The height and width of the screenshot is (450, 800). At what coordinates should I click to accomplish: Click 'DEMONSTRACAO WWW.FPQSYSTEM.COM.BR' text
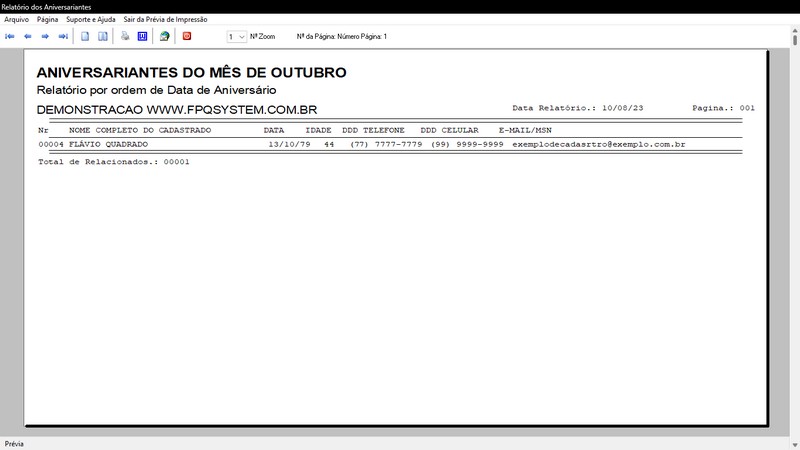tap(177, 110)
